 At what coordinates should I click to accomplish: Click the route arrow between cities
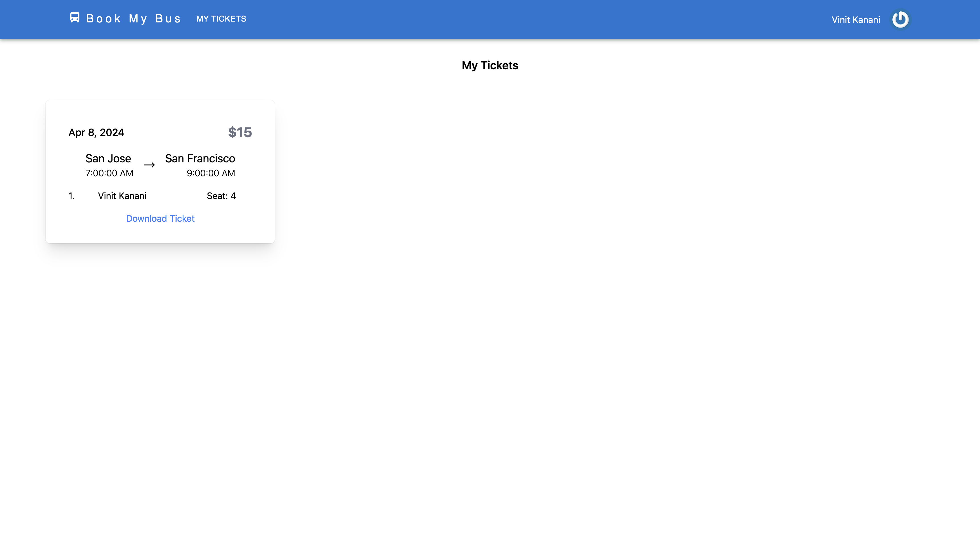click(x=149, y=165)
